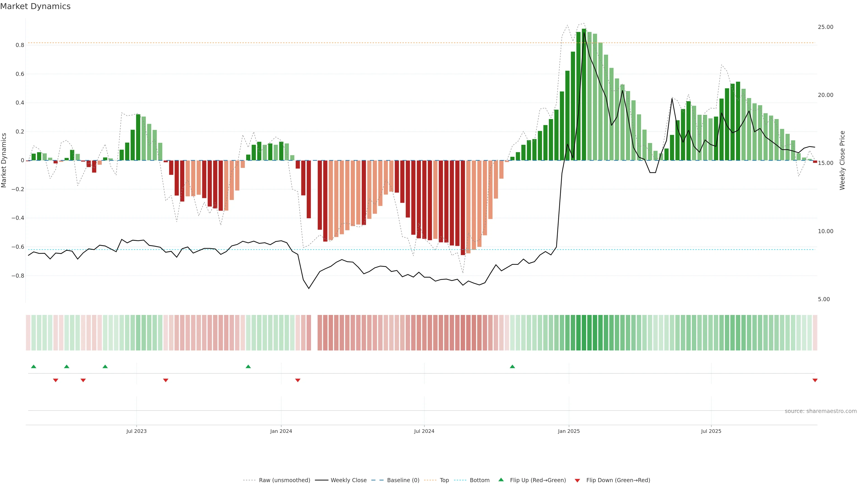Click the Flip Down triangle in legend

tap(577, 481)
